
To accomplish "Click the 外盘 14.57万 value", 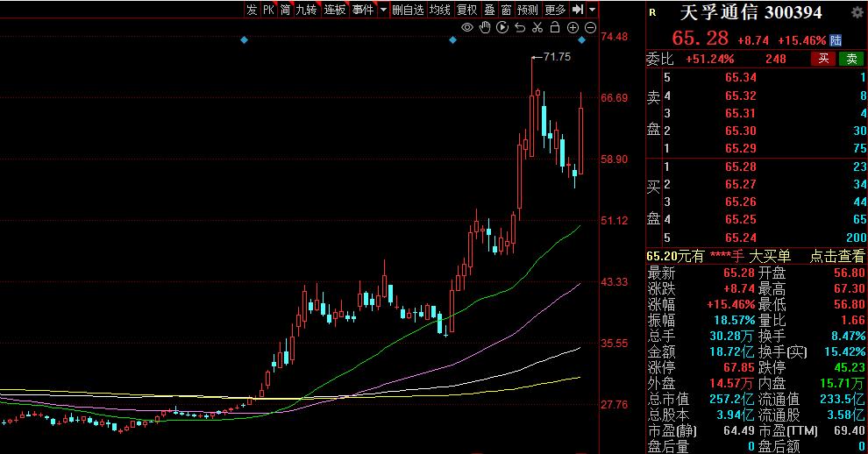I will (x=731, y=383).
